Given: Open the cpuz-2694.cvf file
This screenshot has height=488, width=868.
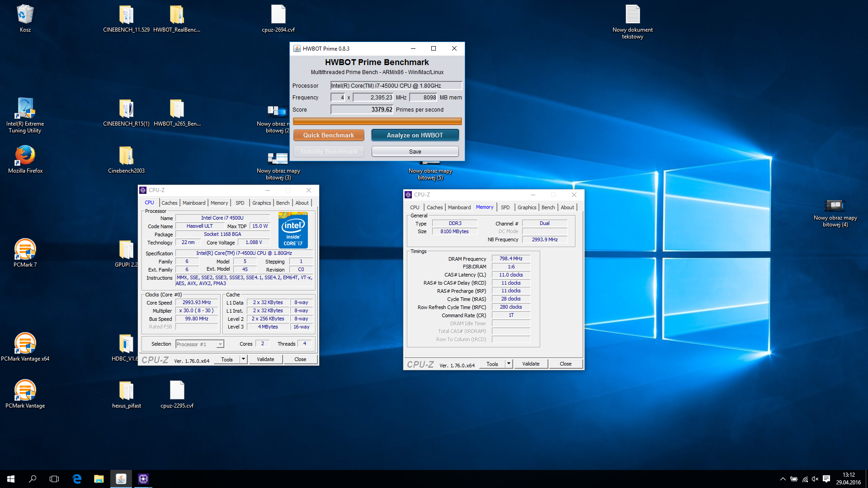Looking at the screenshot, I should [x=278, y=18].
